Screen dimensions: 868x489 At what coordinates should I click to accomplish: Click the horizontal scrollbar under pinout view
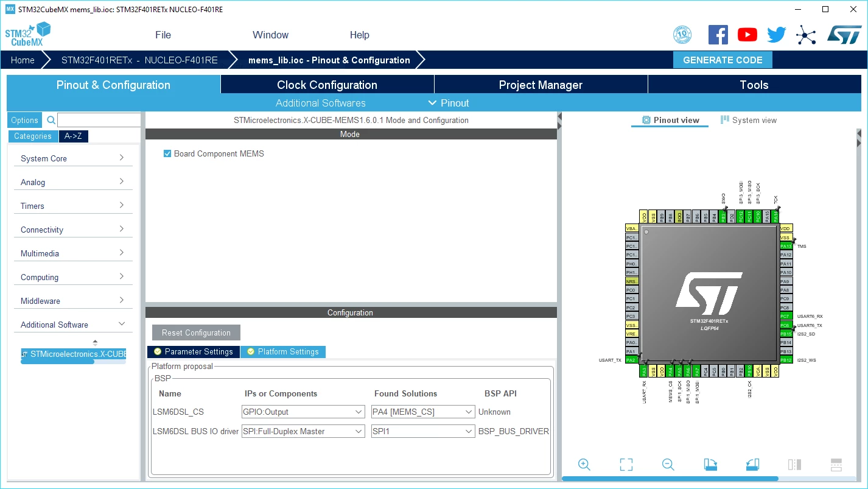[670, 479]
